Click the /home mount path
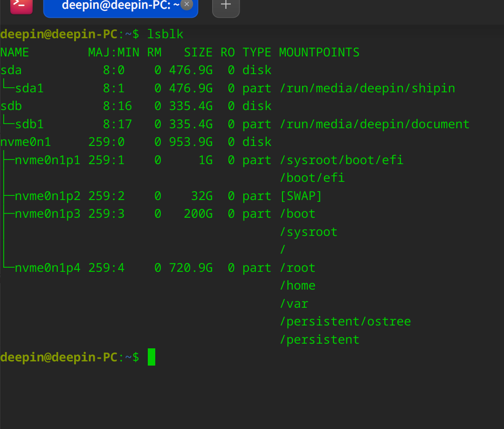The width and height of the screenshot is (504, 429). click(297, 285)
